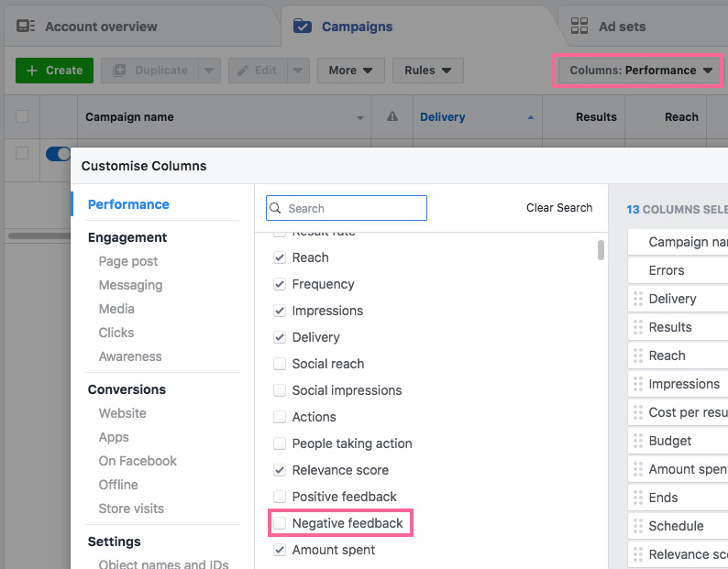Click the Account overview tab icon

(26, 26)
